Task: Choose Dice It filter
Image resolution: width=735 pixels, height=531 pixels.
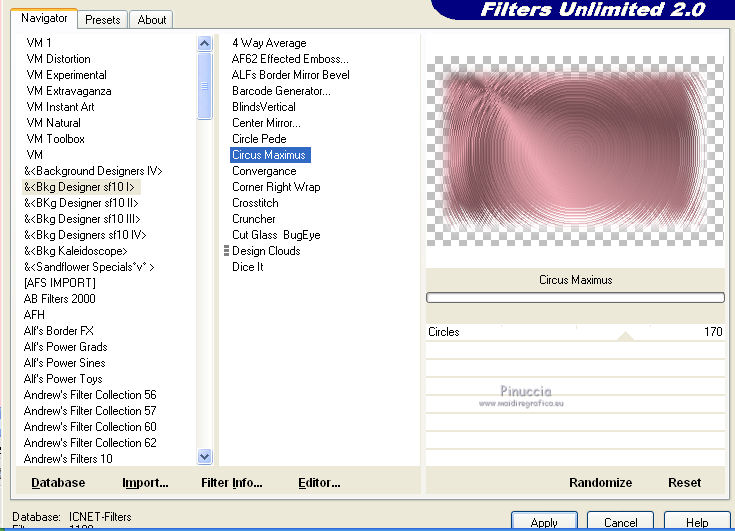Action: (248, 266)
